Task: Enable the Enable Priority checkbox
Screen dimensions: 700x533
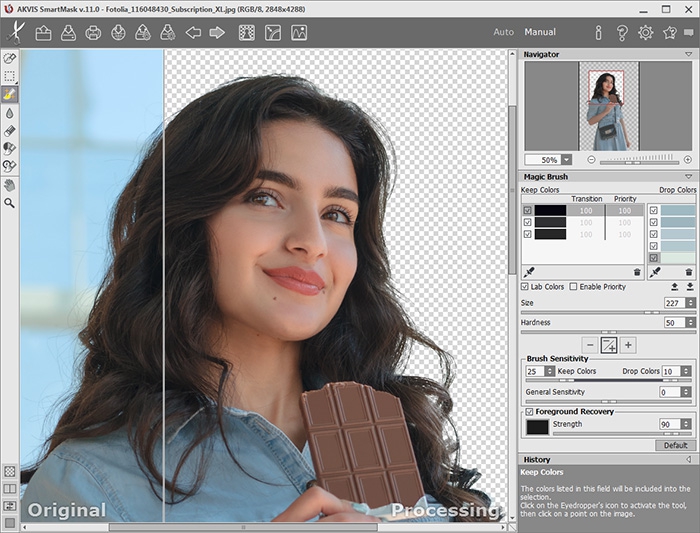Action: 573,287
